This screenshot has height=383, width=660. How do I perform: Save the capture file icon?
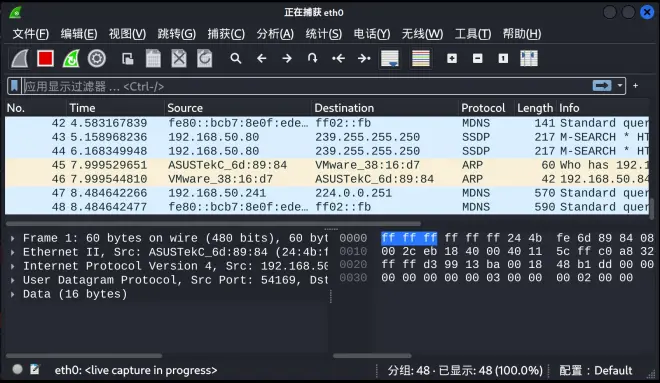click(153, 59)
